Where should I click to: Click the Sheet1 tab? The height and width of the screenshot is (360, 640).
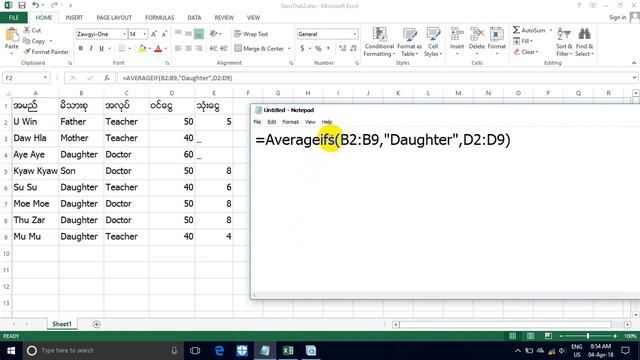(x=62, y=324)
